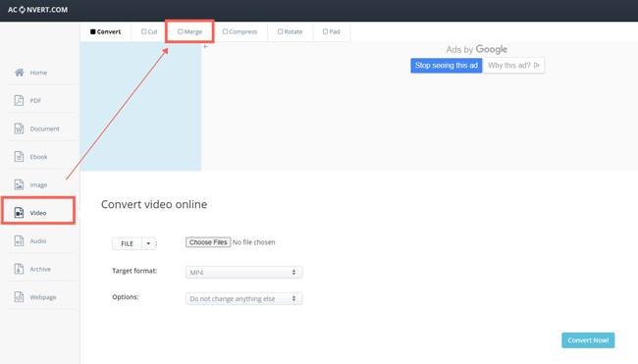
Task: Click the Audio sidebar icon
Action: (19, 240)
